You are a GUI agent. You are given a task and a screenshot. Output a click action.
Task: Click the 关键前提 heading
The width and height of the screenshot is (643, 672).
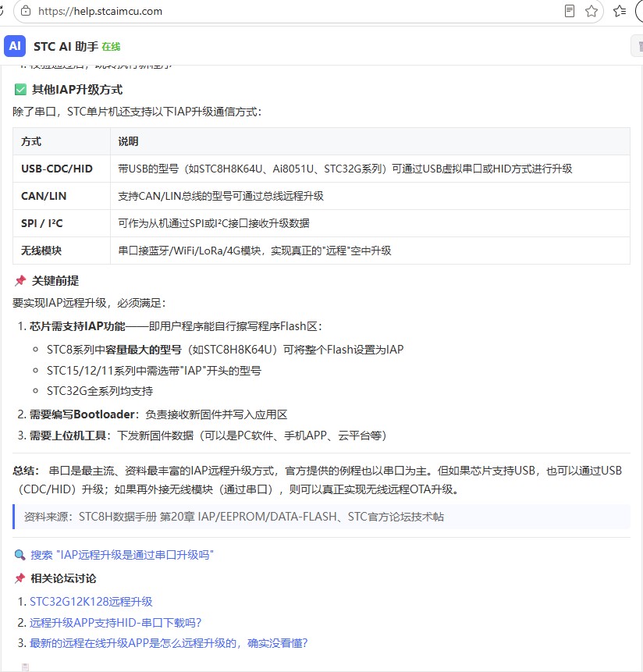point(55,281)
